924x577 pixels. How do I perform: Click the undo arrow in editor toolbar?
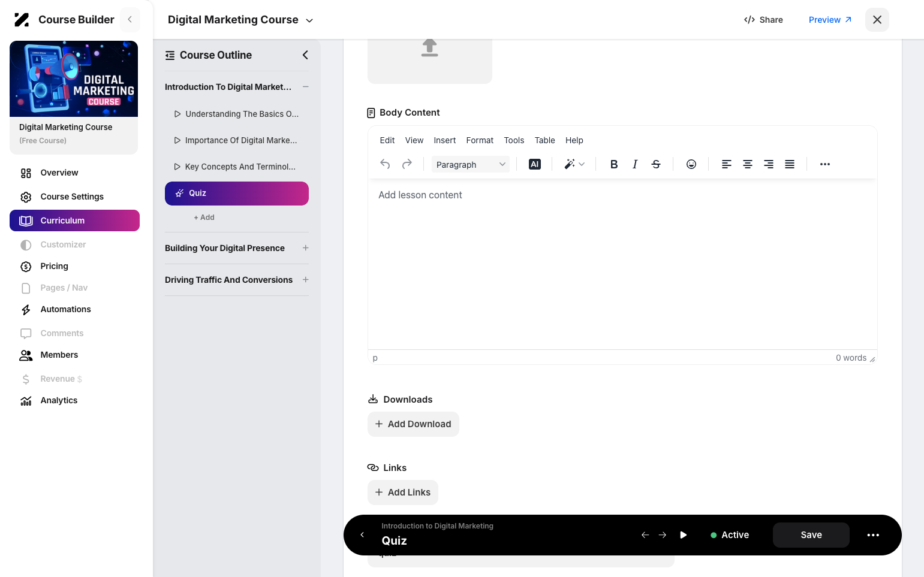pyautogui.click(x=385, y=164)
